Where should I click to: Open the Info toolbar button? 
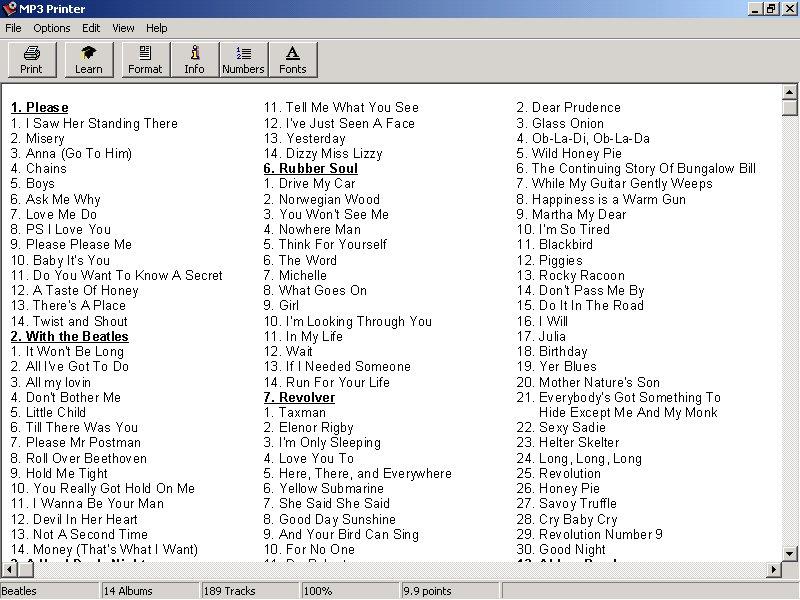[x=194, y=60]
